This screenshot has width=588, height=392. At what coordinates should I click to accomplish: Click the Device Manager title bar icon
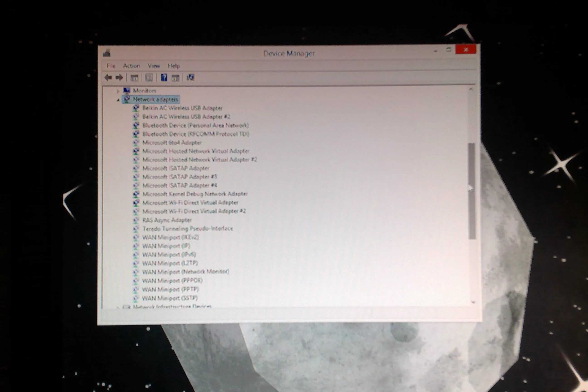point(107,53)
